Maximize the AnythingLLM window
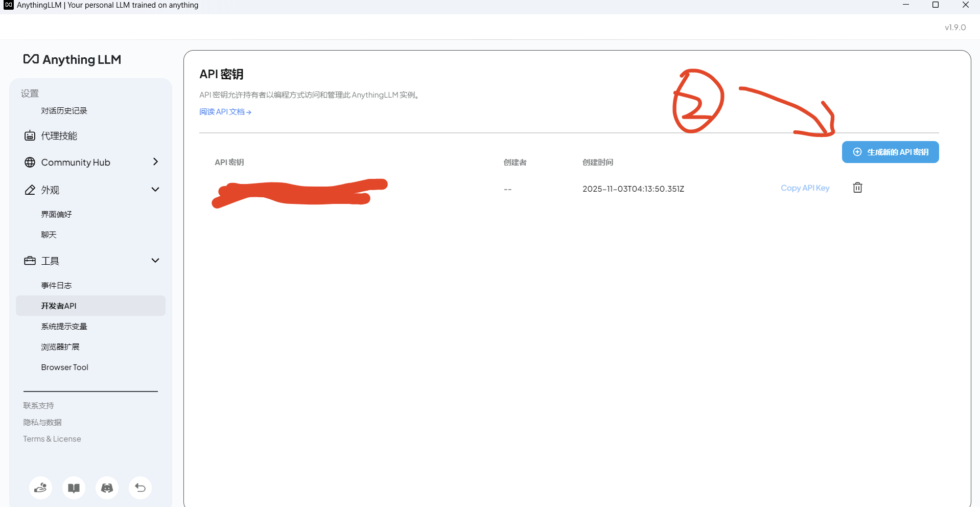980x507 pixels. (936, 5)
